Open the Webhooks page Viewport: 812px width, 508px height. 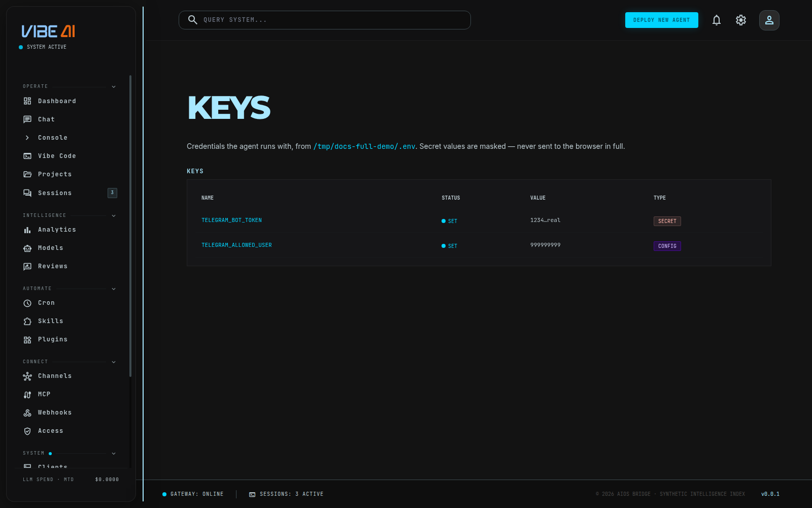[x=70, y=412]
